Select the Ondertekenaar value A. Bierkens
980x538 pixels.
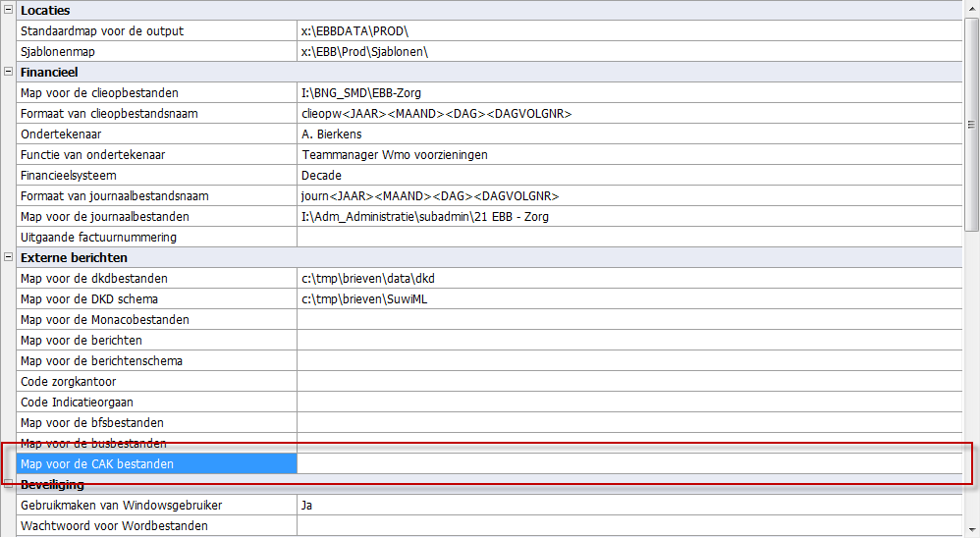(628, 134)
